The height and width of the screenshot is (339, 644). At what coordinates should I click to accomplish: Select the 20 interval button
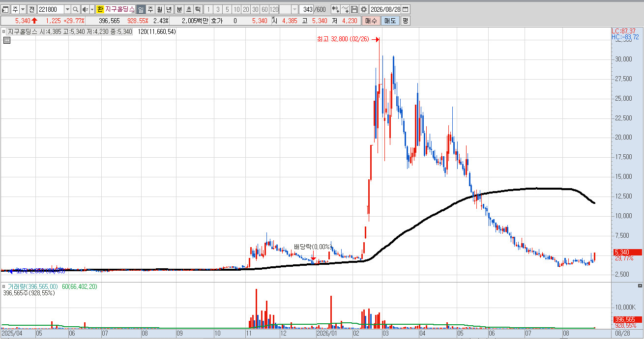tap(246, 9)
